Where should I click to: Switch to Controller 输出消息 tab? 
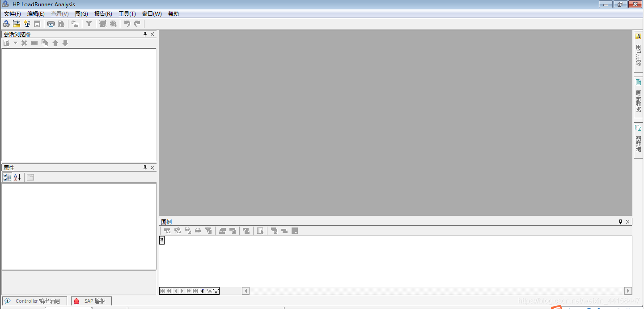34,301
